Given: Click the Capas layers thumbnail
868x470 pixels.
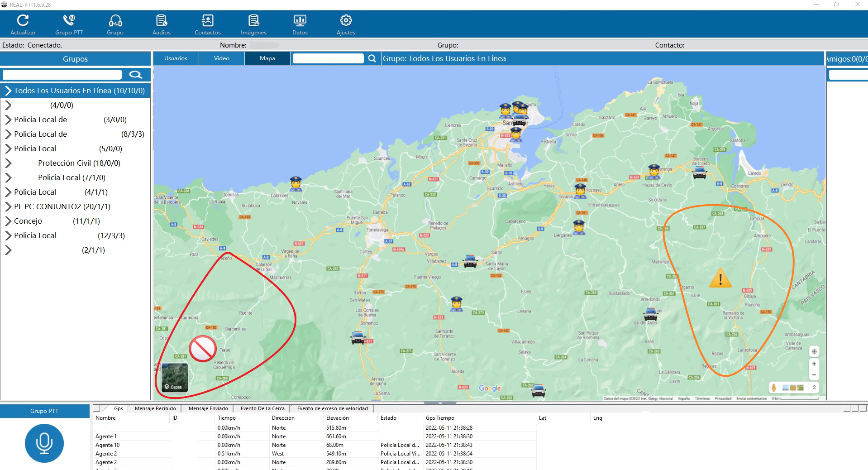Looking at the screenshot, I should point(175,377).
